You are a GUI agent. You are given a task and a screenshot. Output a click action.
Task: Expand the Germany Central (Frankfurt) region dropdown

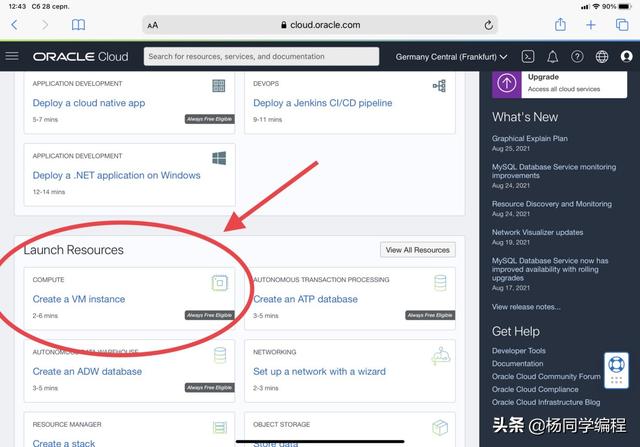click(451, 57)
